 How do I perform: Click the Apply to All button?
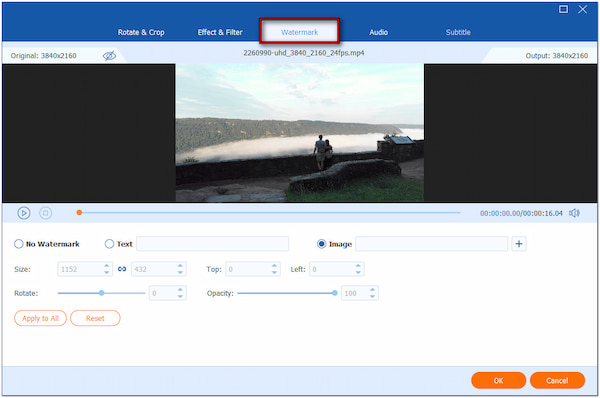[x=40, y=318]
